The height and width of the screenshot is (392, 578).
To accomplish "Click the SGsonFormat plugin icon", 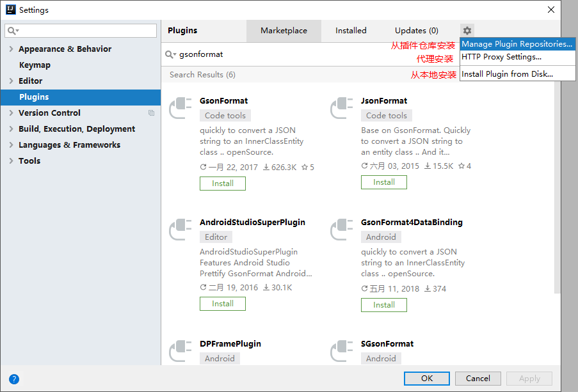I will coord(342,351).
